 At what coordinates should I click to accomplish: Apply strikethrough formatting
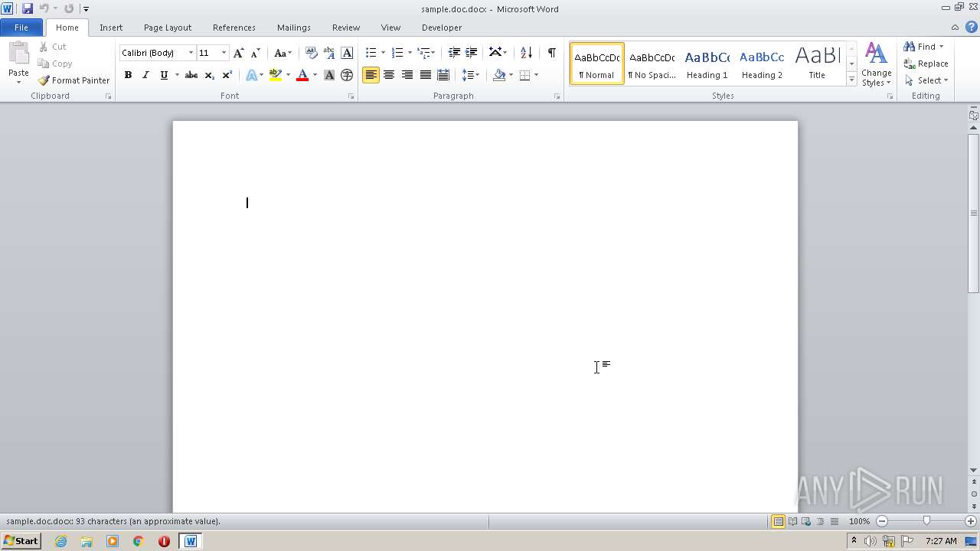[x=191, y=75]
